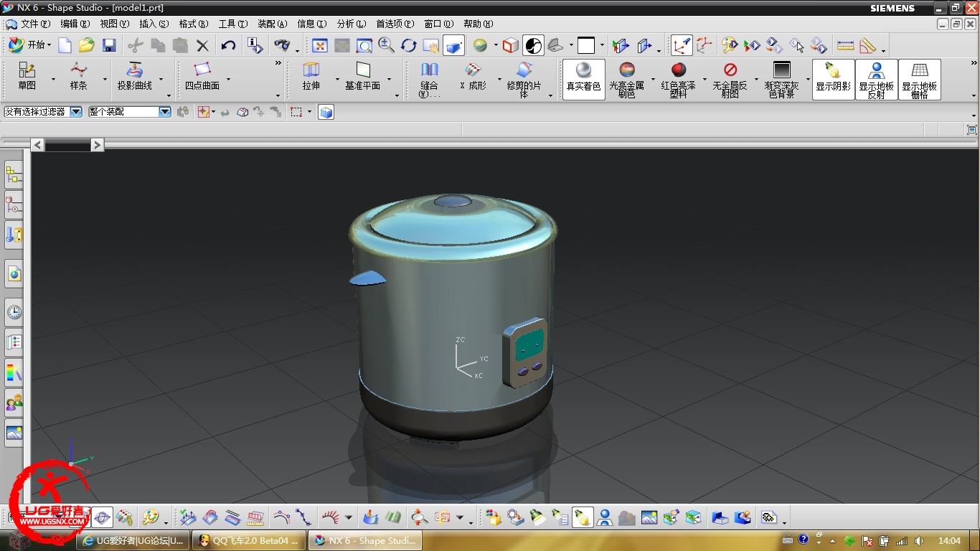980x551 pixels.
Task: Open the 编辑 (Edit) menu
Action: click(75, 24)
